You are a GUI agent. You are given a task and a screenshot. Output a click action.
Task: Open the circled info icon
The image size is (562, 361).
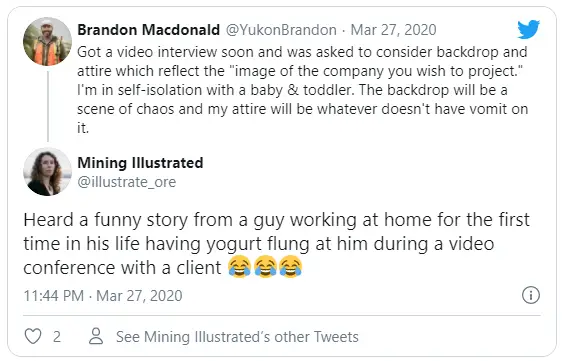pos(530,295)
